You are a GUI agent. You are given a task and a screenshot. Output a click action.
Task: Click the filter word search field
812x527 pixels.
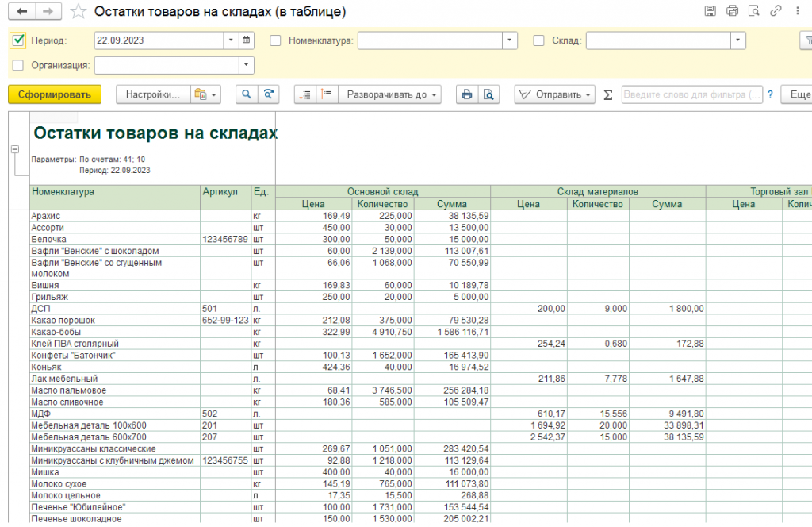691,94
